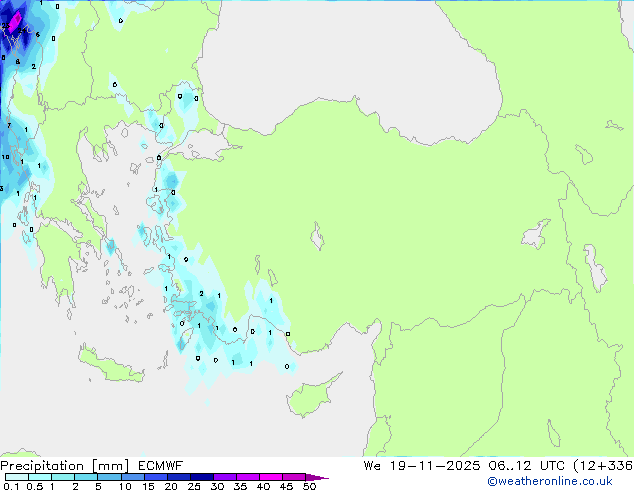Image resolution: width=634 pixels, height=490 pixels.
Task: Click the '20' legend scale value
Action: point(171,486)
